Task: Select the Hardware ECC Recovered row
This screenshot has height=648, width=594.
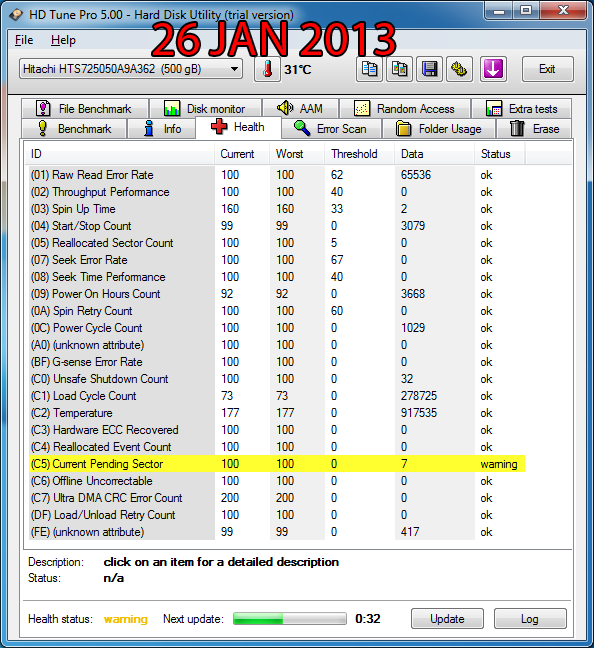Action: pos(277,430)
